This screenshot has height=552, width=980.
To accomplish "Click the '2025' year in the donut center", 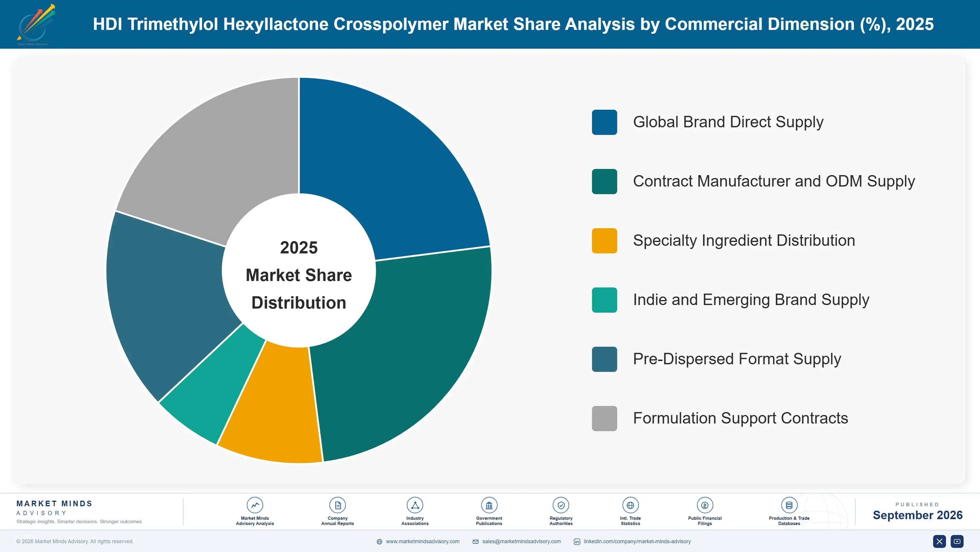I will click(x=299, y=248).
